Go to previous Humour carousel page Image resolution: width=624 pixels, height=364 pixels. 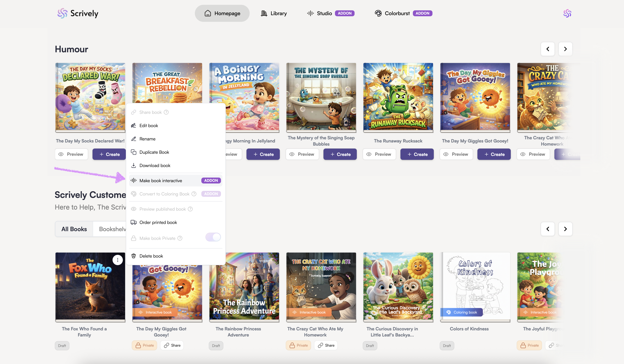[x=548, y=49]
